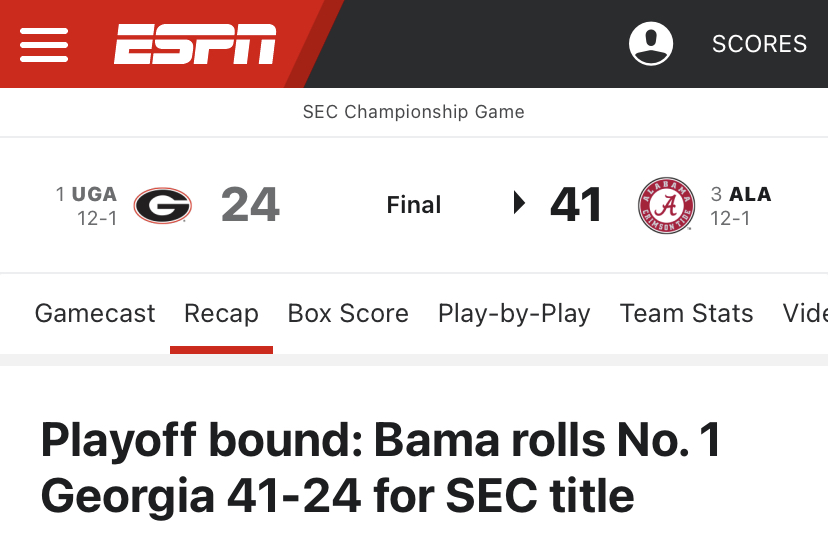Open the Box Score tab

(348, 313)
